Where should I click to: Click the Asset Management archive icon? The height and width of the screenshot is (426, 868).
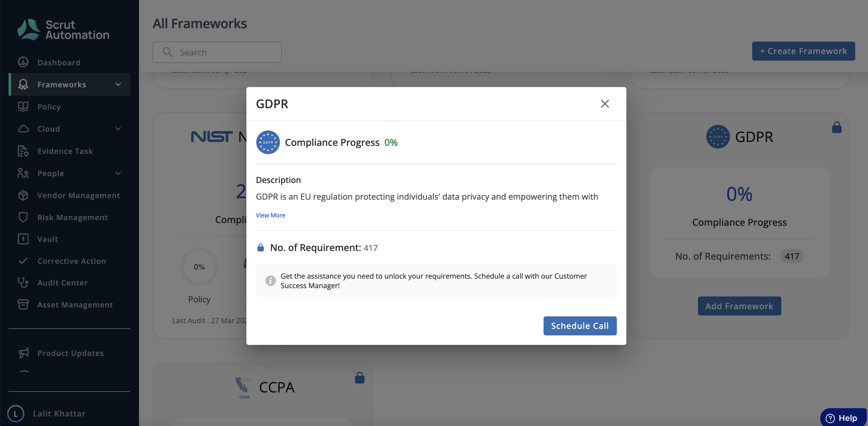[x=23, y=304]
